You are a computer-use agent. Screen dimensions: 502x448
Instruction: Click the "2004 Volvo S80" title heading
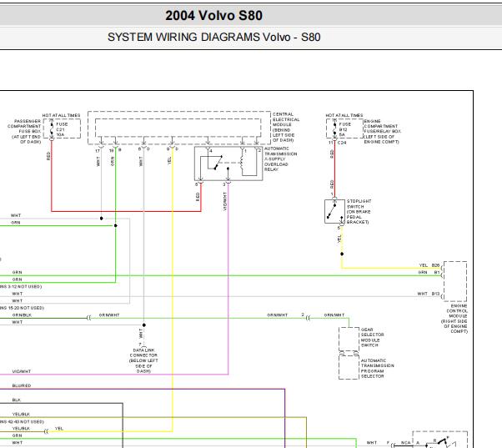pyautogui.click(x=213, y=15)
